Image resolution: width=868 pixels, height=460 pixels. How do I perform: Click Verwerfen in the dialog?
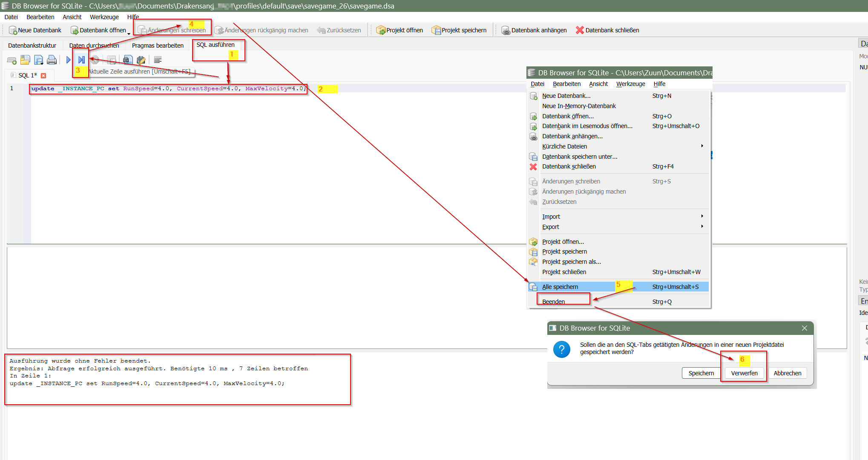click(744, 373)
